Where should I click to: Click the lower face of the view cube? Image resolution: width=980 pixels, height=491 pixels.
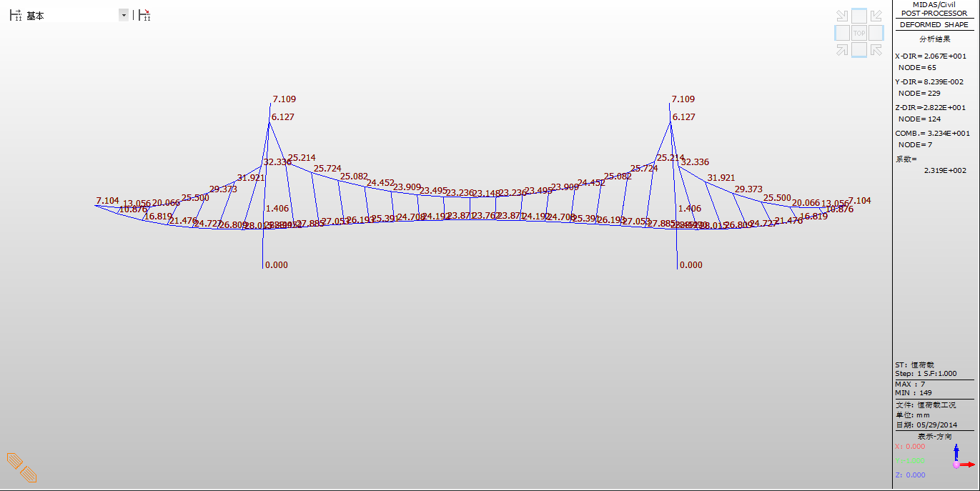pos(859,49)
